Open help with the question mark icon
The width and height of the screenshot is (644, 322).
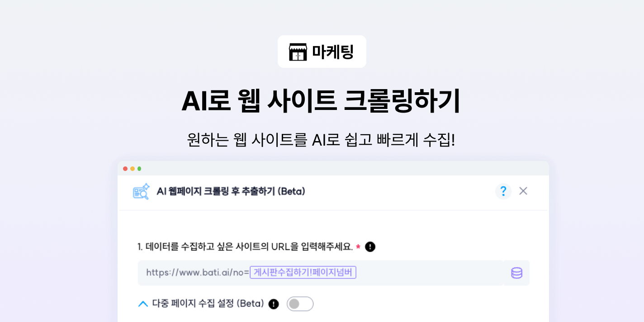pyautogui.click(x=503, y=191)
